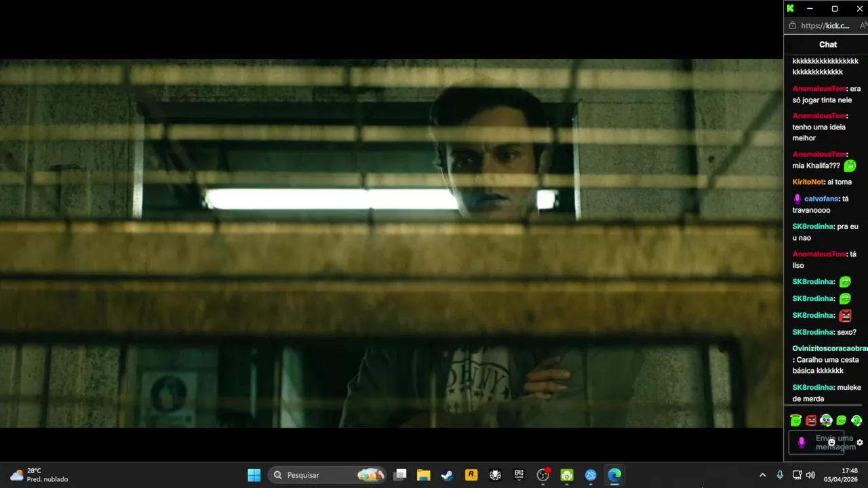Click AnomalousTom username beside 'tá liso'
This screenshot has height=488, width=868.
click(819, 253)
